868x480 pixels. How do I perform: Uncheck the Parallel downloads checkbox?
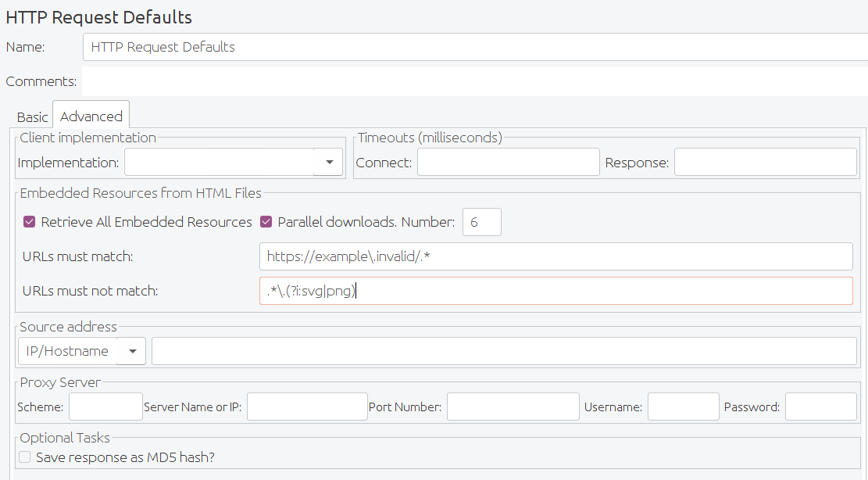(266, 222)
